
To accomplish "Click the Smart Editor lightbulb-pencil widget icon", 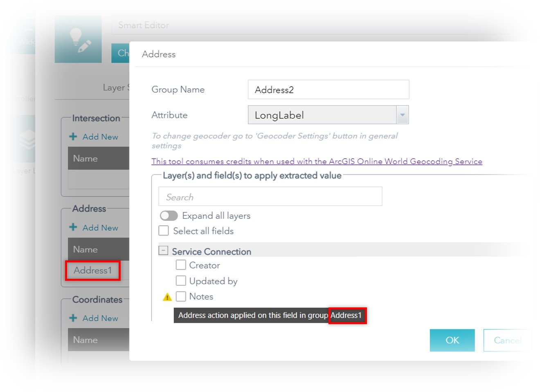I will pyautogui.click(x=78, y=39).
